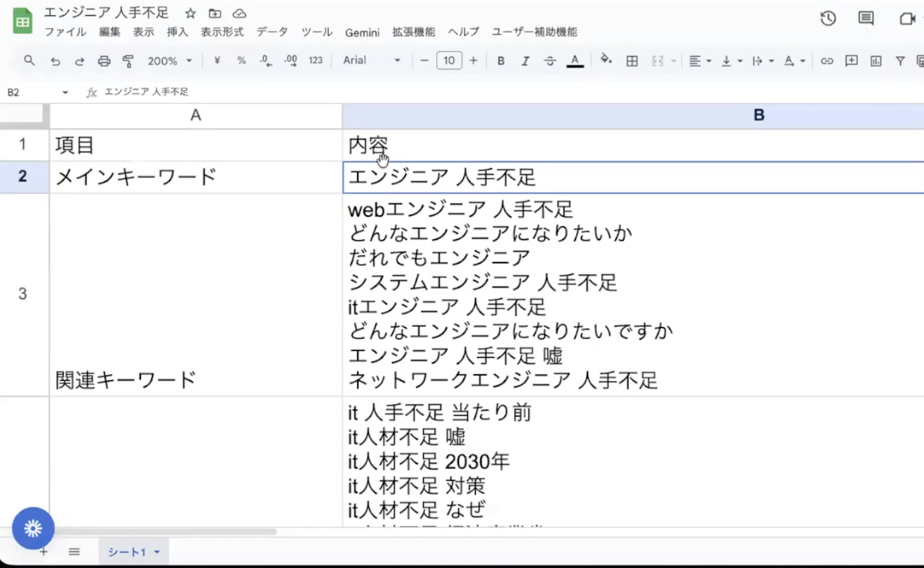Increase font size with plus button
Screen dimensions: 924x568
(x=473, y=60)
